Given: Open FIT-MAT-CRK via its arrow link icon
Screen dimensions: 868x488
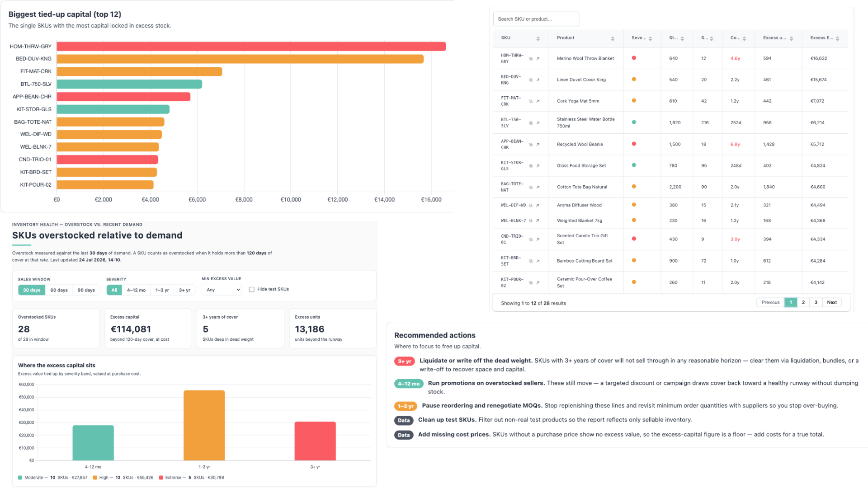Looking at the screenshot, I should [x=538, y=101].
